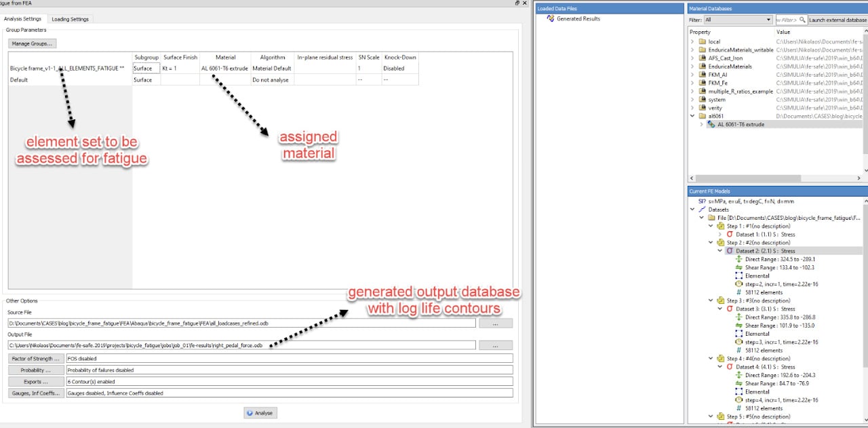Click the locked EnduricaMaterials folder icon
This screenshot has height=428, width=868.
[702, 66]
